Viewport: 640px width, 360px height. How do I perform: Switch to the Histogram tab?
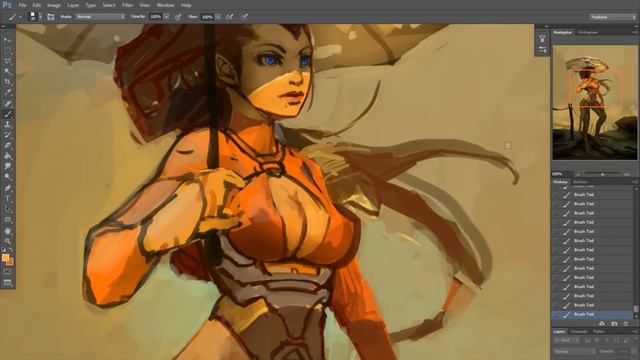point(588,32)
